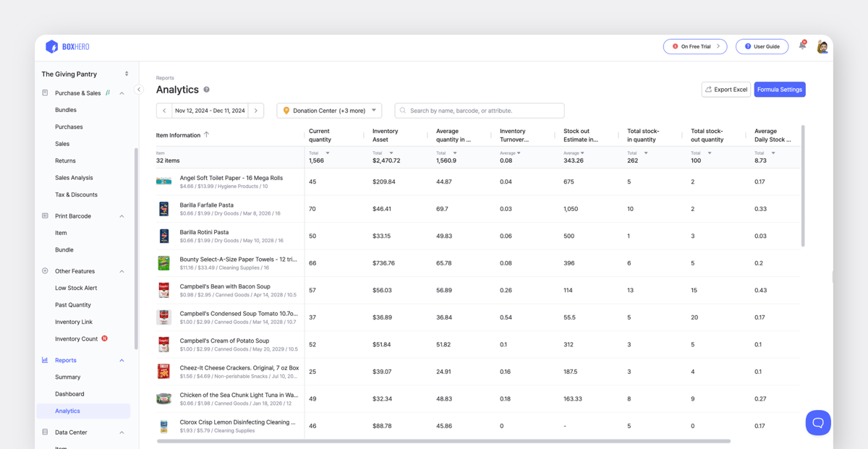Open notifications via the bell icon
This screenshot has width=868, height=449.
(801, 45)
